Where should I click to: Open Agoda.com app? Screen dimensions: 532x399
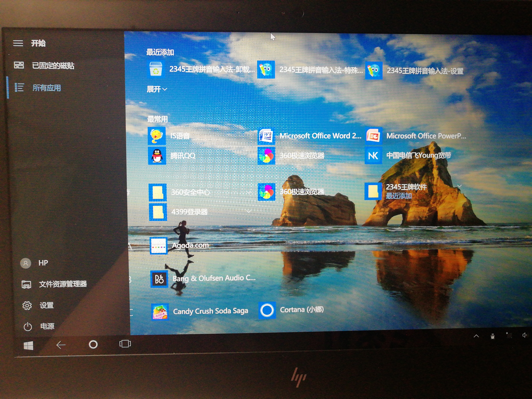179,246
